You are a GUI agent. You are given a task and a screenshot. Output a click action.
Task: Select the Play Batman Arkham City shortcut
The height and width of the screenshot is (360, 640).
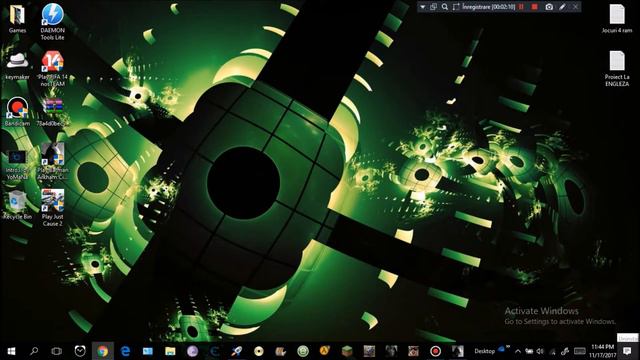pos(53,162)
